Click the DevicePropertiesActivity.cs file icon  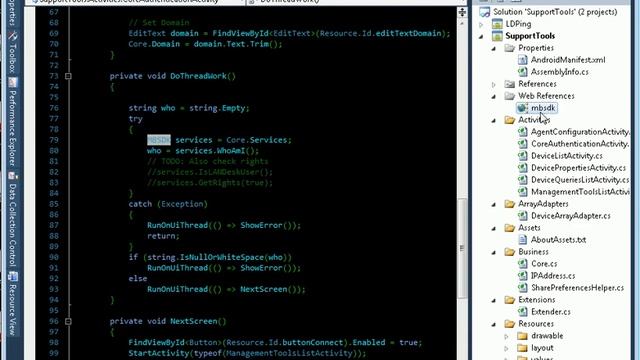pyautogui.click(x=522, y=168)
